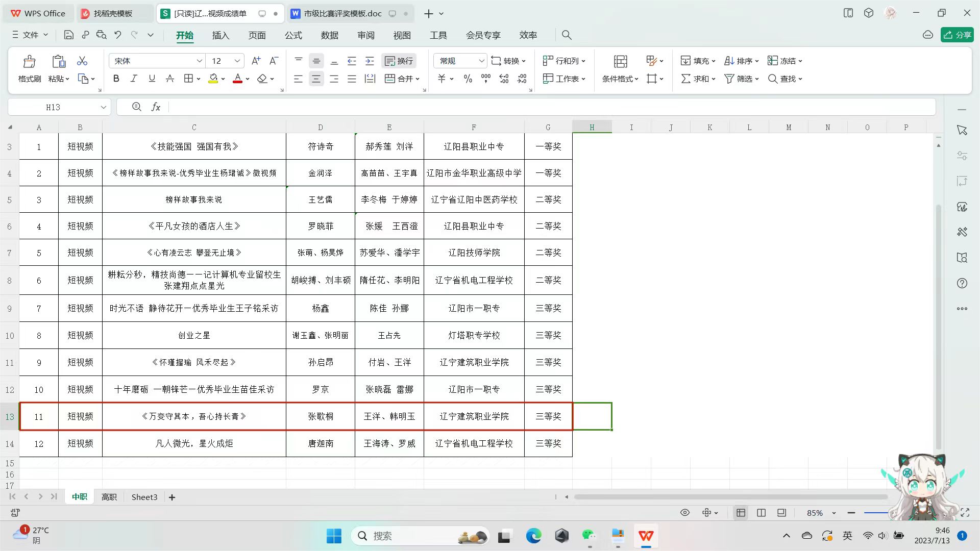
Task: Click the insert function fx icon
Action: pyautogui.click(x=156, y=107)
